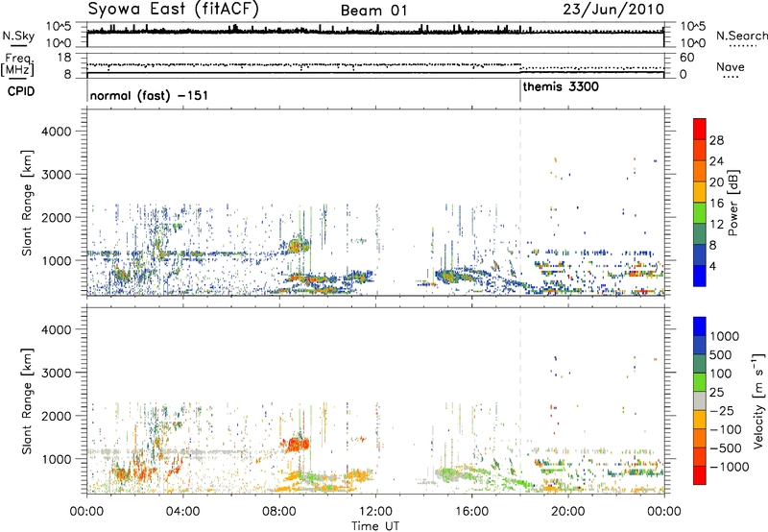Image resolution: width=768 pixels, height=532 pixels.
Task: Click the '20:00' time tick label
Action: tap(567, 512)
